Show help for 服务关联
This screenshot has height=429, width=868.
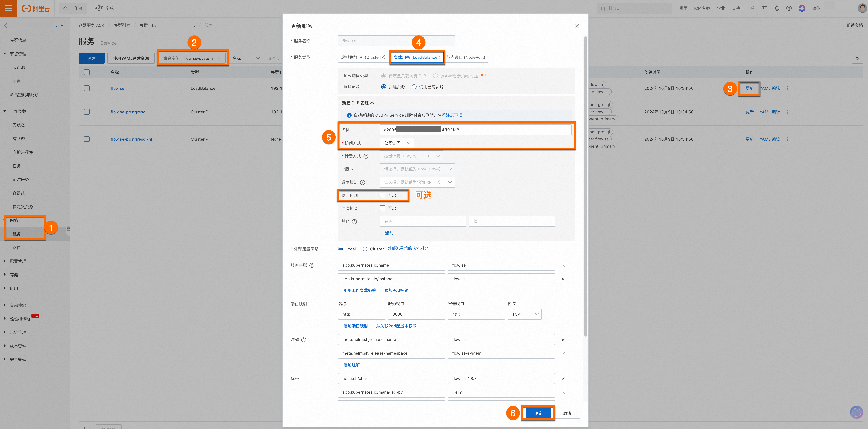click(x=312, y=265)
